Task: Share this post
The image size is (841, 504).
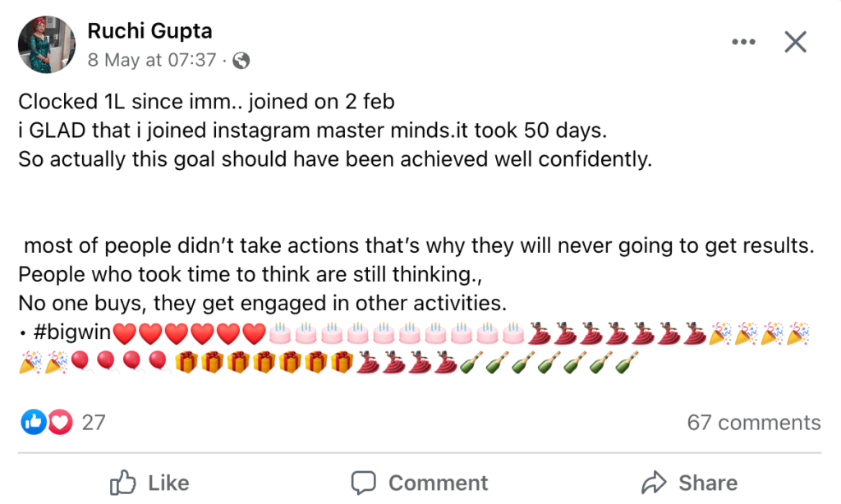Action: [x=689, y=482]
